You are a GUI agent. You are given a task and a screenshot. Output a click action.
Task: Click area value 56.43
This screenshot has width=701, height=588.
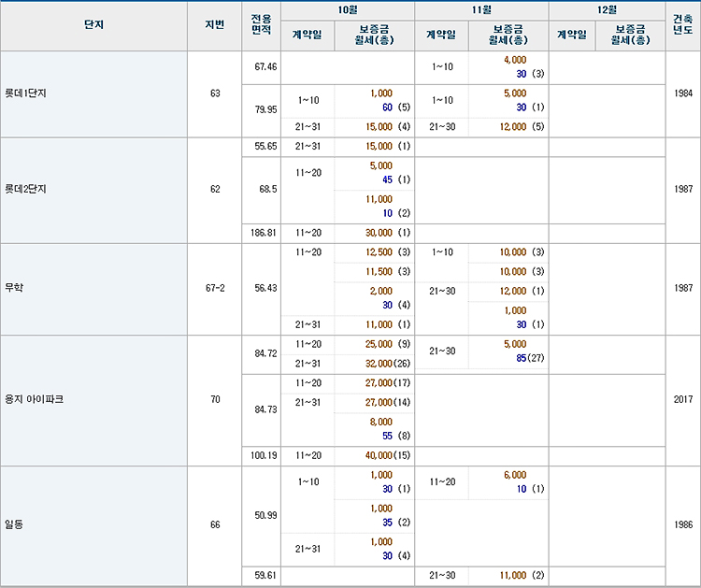click(x=265, y=288)
